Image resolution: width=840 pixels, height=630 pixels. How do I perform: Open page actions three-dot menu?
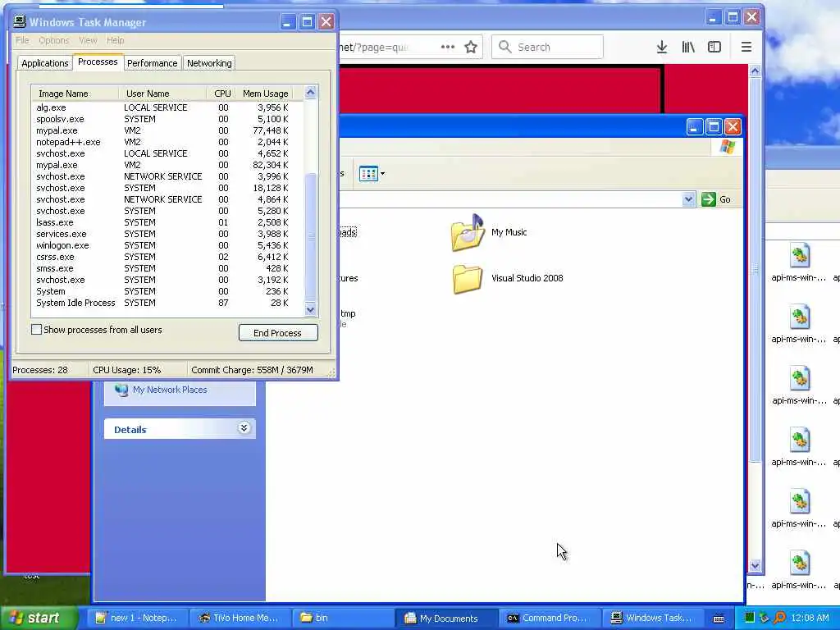[447, 47]
